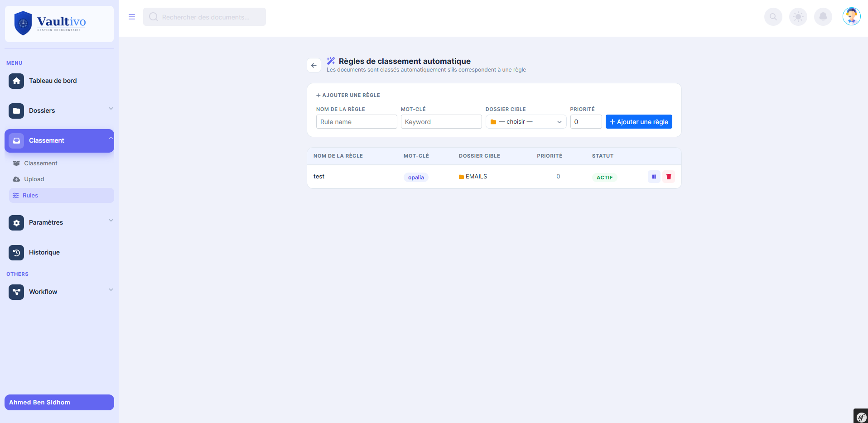Click the magic wand icon beside title

coord(331,61)
